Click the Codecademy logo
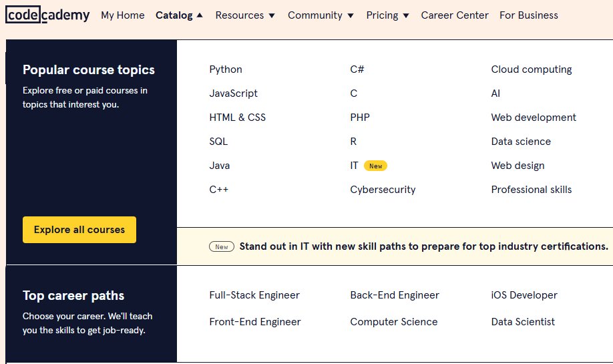This screenshot has height=364, width=613. coord(47,15)
